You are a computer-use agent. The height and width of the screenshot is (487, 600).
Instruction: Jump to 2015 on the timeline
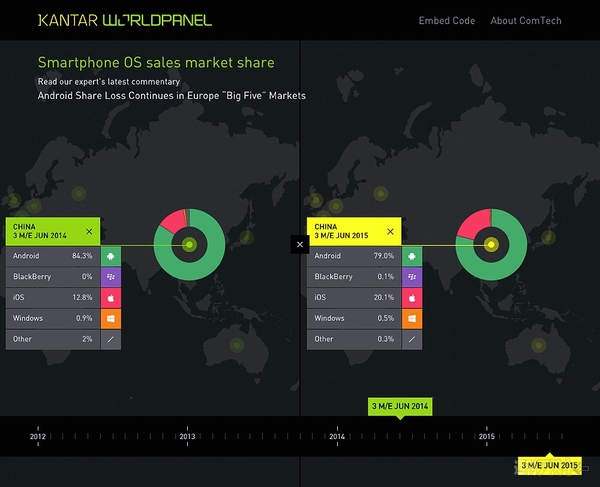pos(486,436)
